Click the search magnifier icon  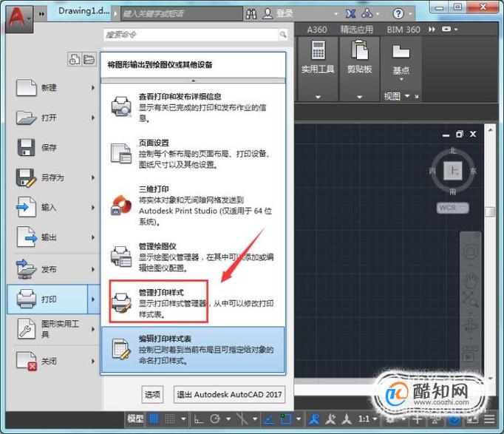point(283,35)
